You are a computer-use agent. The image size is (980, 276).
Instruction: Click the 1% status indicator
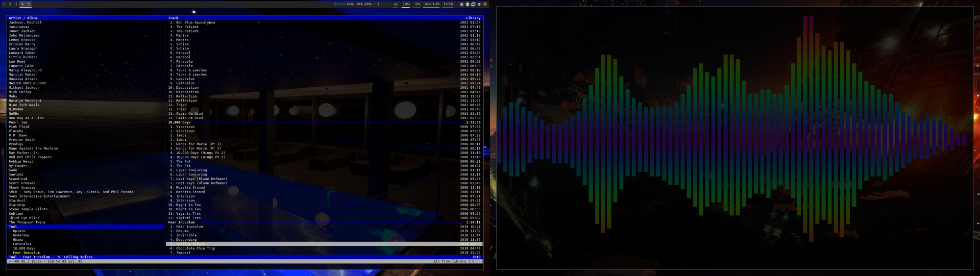tap(417, 4)
